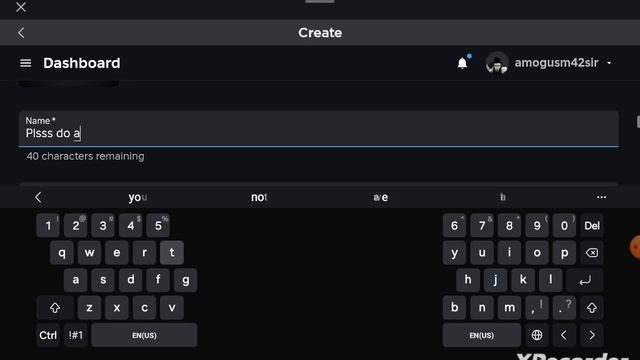Tap the k key
This screenshot has width=640, height=360.
tap(523, 280)
